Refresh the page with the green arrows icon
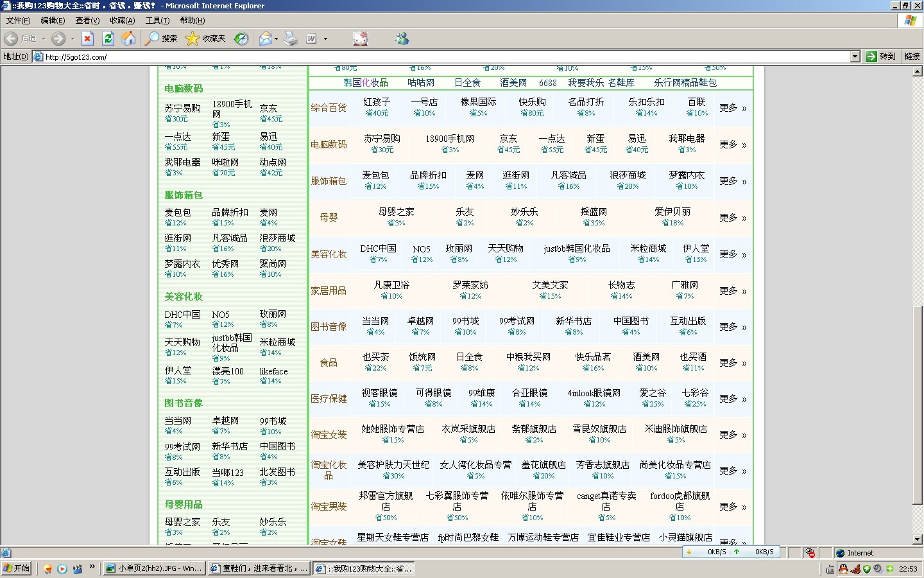924x578 pixels. (108, 39)
